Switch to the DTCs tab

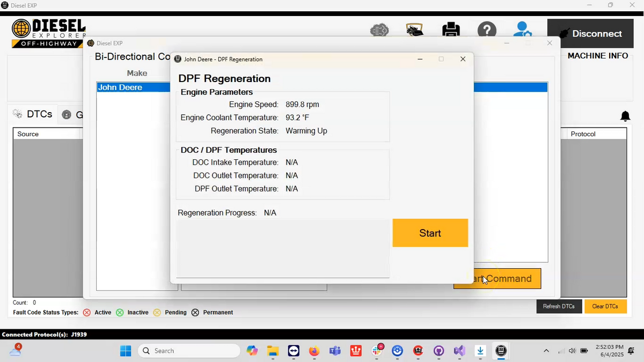pos(33,114)
